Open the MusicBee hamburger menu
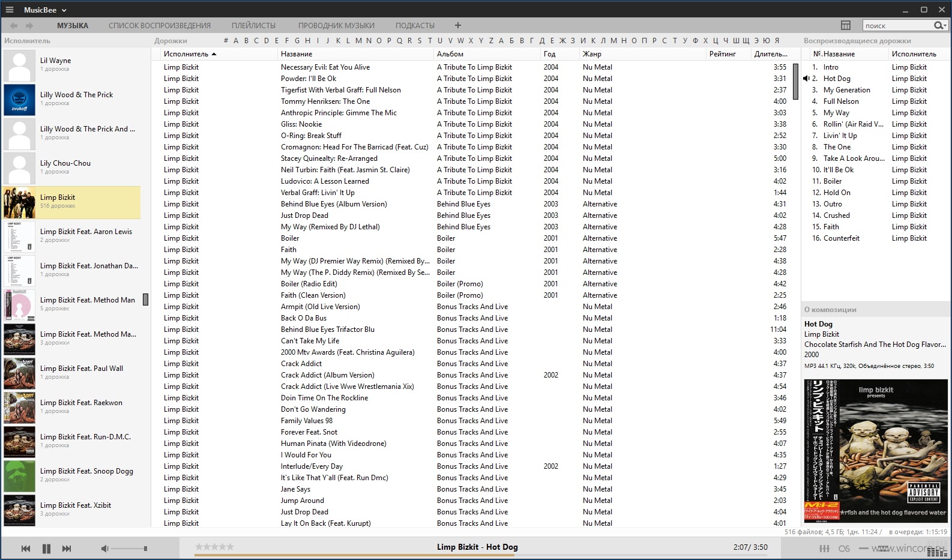The height and width of the screenshot is (560, 952). coord(10,10)
